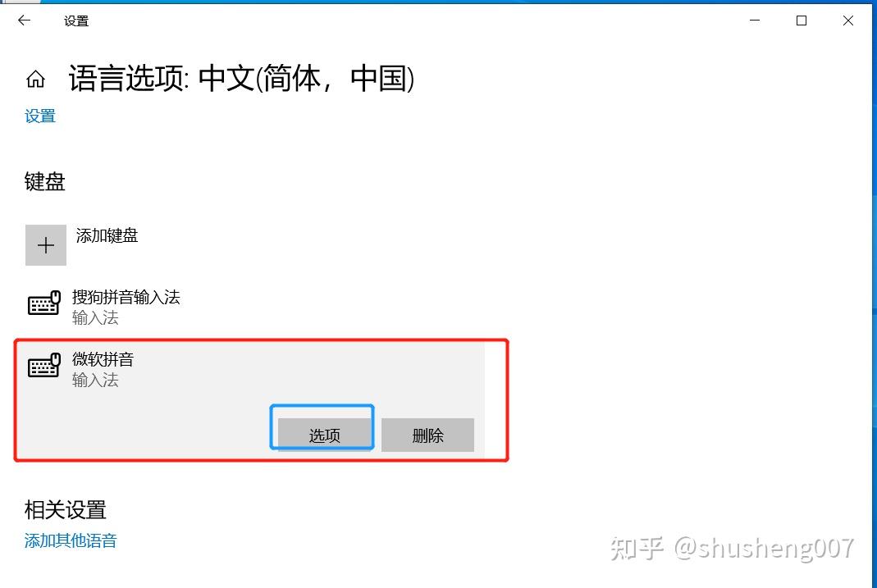Click the 相关设置 section heading
This screenshot has width=877, height=588.
pyautogui.click(x=66, y=510)
